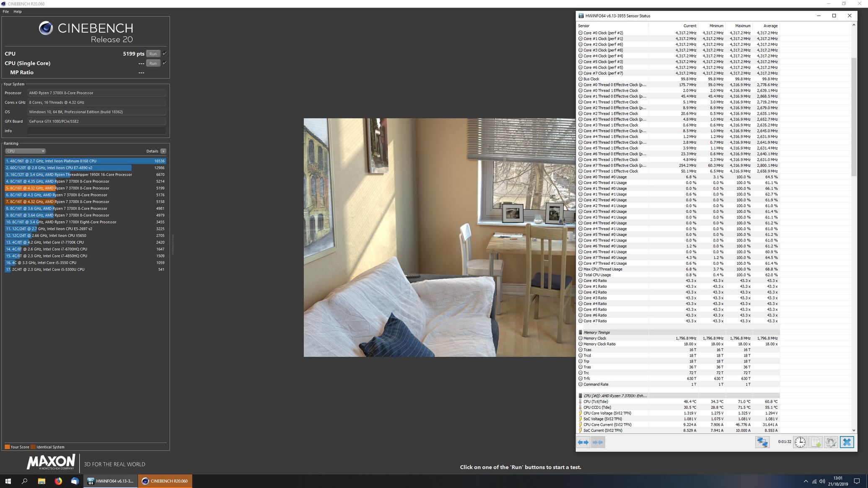Image resolution: width=868 pixels, height=488 pixels.
Task: Click HWiNFO scrollbar up arrow
Action: [x=854, y=25]
